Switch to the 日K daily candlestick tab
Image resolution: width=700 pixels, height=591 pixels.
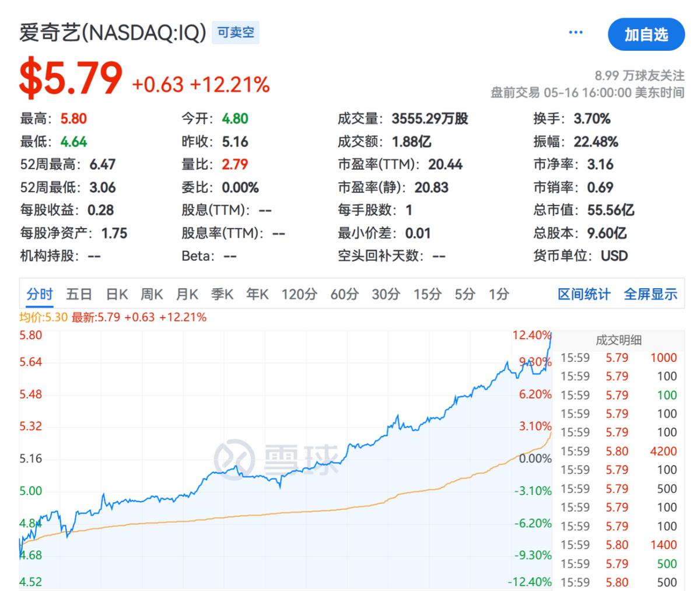pos(117,293)
